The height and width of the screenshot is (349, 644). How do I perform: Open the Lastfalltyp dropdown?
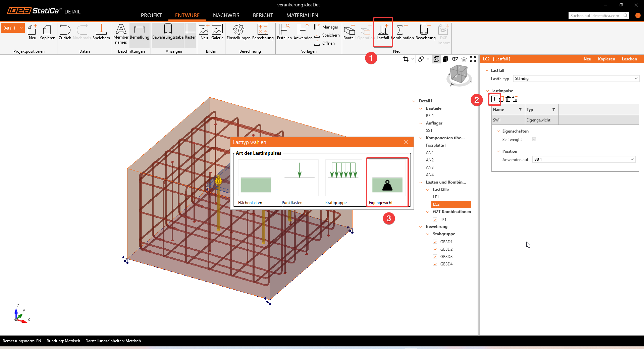click(x=576, y=79)
